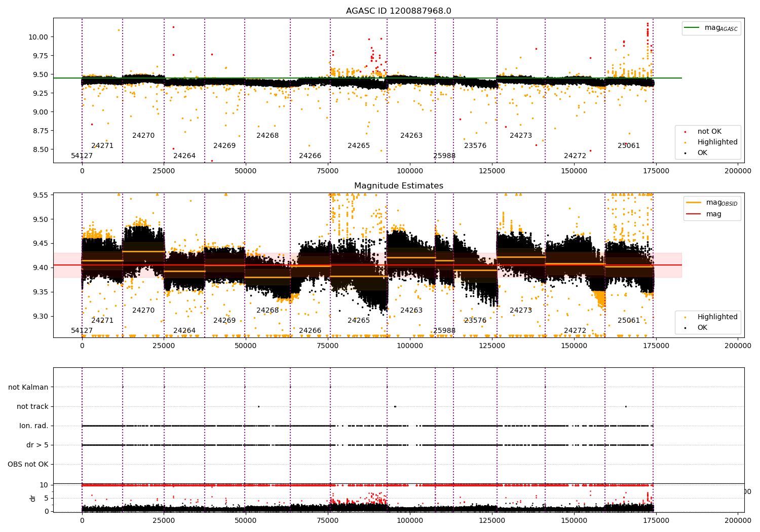Click the 'OBS not OK' axis label
Screen dimensions: 760x532
point(28,464)
